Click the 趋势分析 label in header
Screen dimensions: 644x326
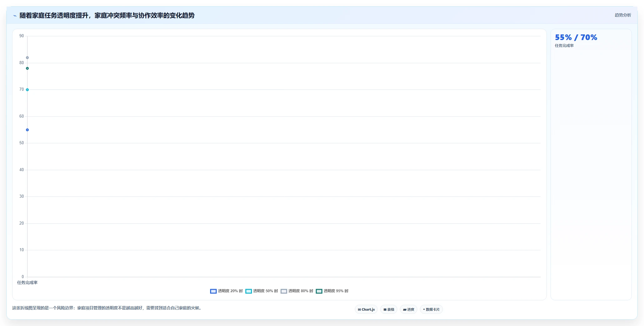point(623,15)
